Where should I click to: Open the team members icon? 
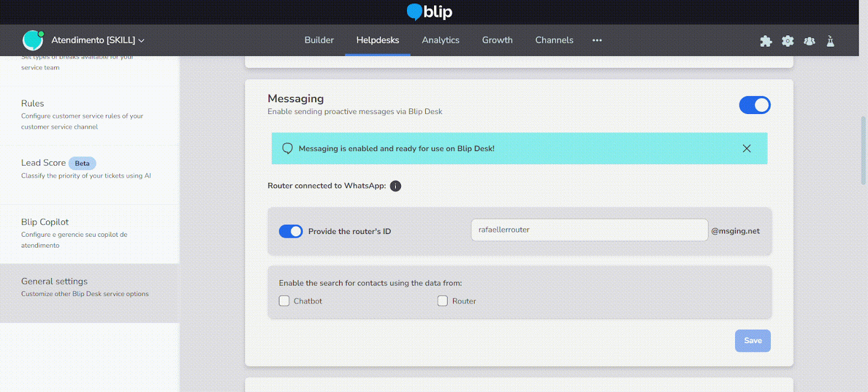[809, 41]
